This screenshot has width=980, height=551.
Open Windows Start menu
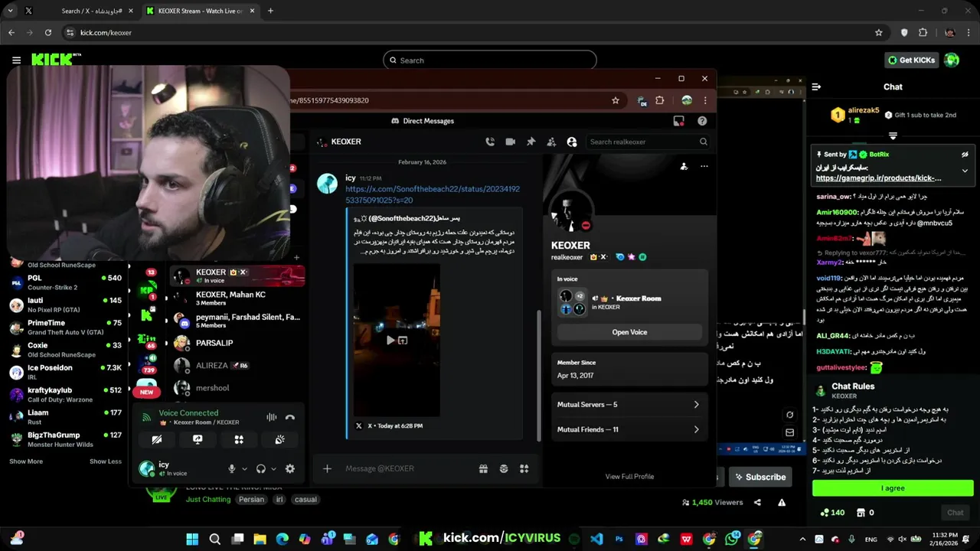192,539
